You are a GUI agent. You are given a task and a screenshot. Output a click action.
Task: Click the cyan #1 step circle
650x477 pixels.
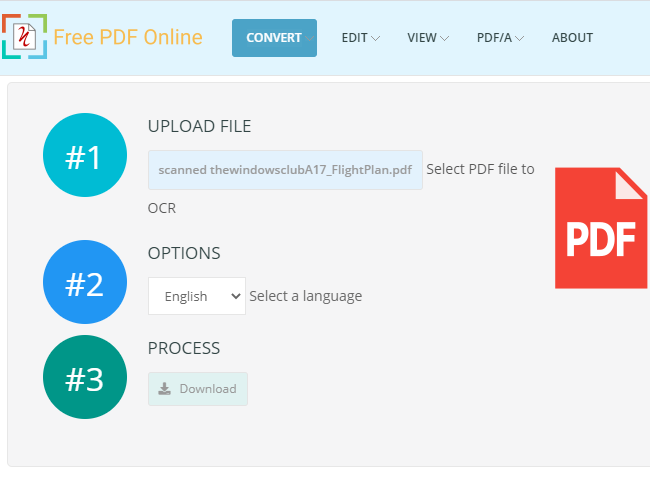tap(85, 157)
